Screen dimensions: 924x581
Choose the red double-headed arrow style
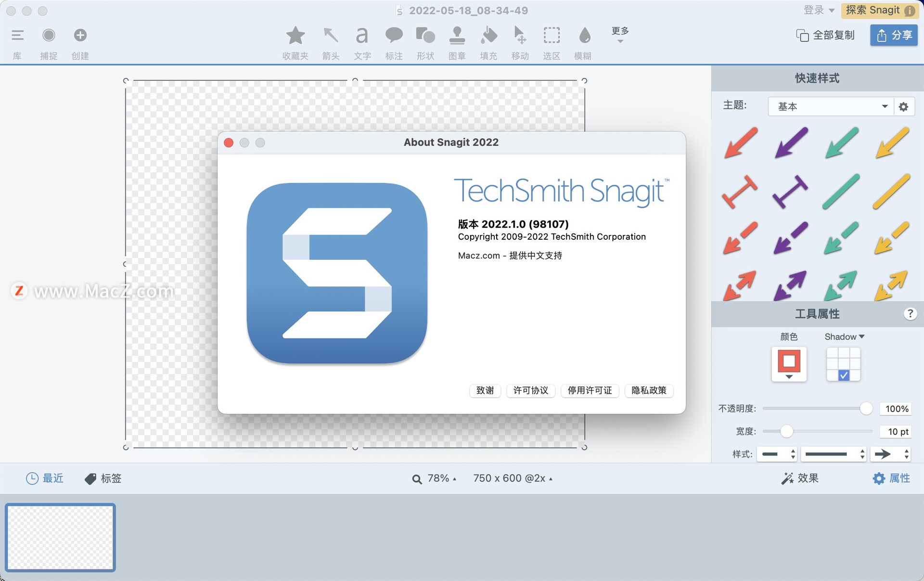740,285
